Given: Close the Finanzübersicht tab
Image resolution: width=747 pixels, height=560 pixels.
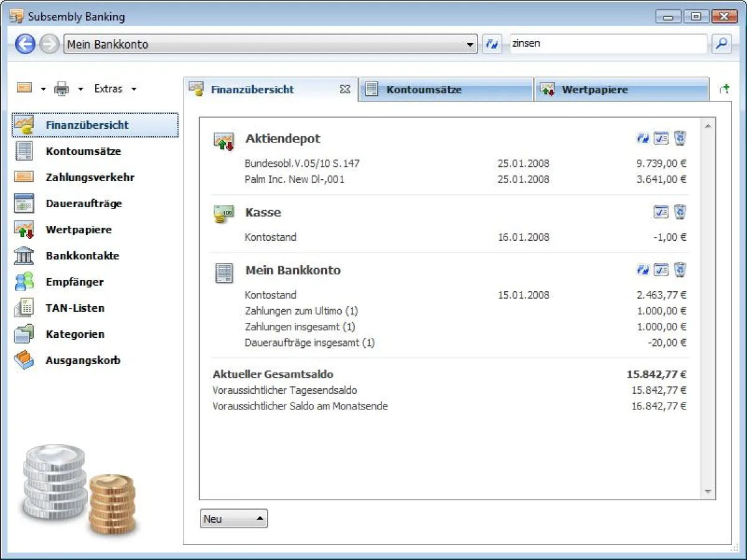Looking at the screenshot, I should pos(345,90).
